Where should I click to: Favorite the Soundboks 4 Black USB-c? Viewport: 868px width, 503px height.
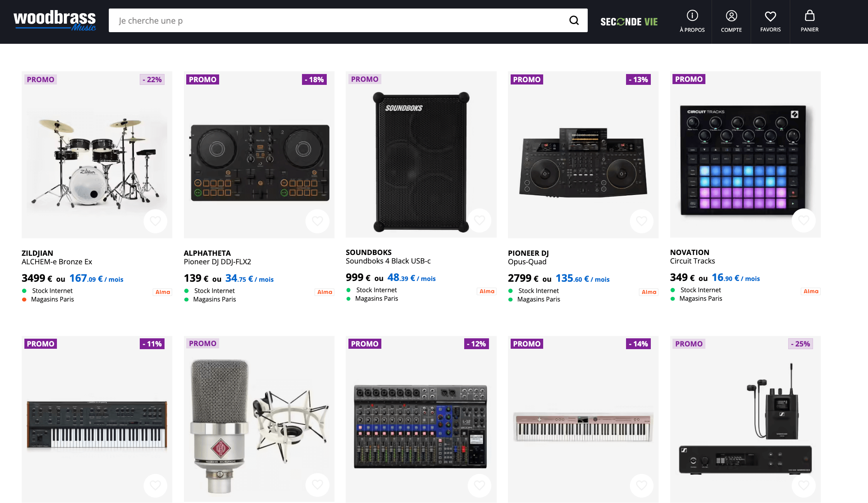point(479,220)
